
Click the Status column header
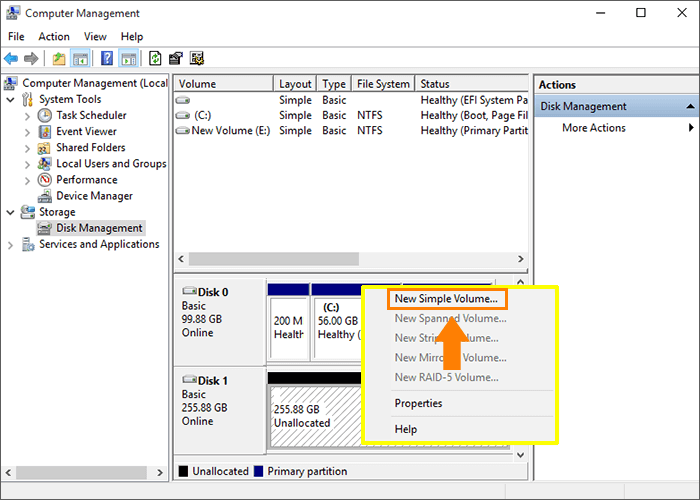[471, 84]
